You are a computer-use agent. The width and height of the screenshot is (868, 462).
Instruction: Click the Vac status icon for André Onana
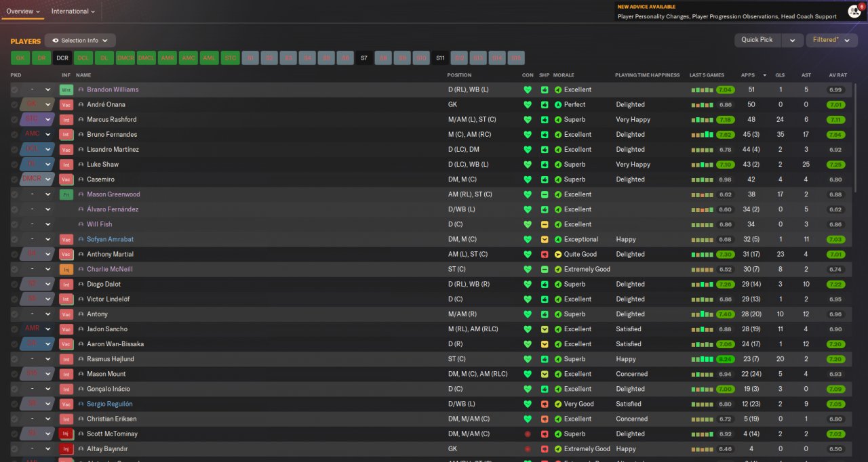pyautogui.click(x=66, y=105)
